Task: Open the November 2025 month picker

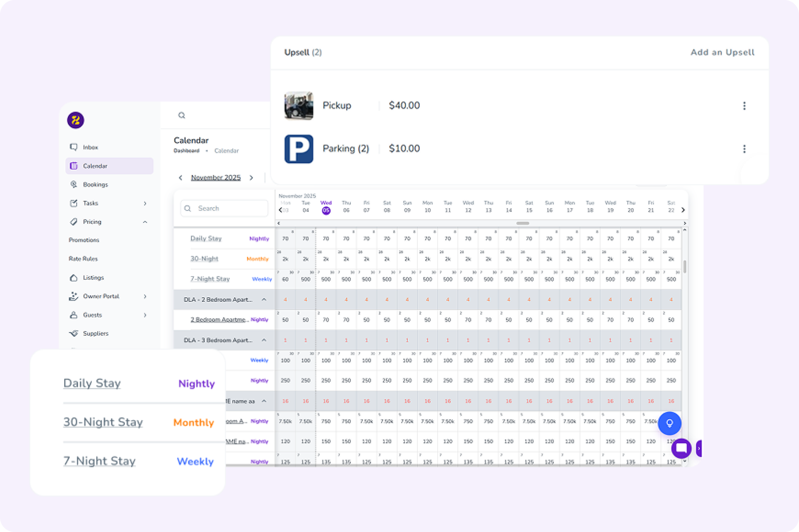Action: tap(216, 178)
